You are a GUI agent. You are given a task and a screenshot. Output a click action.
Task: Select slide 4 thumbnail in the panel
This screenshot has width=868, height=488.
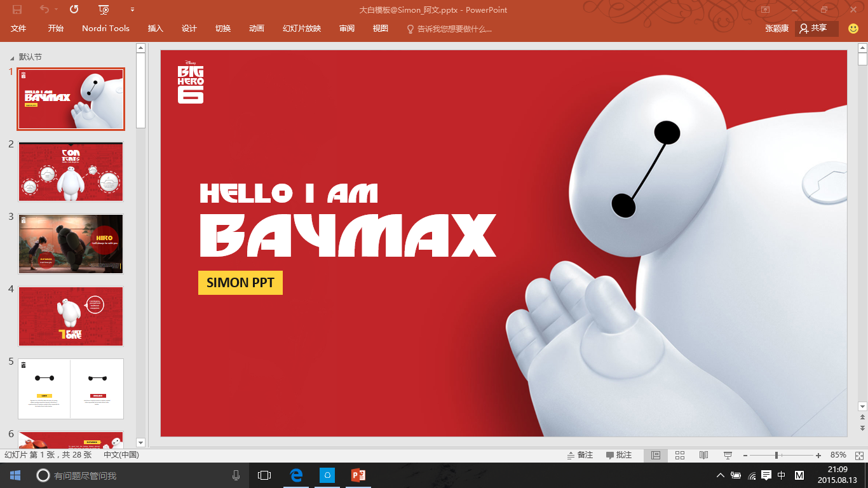pos(71,316)
